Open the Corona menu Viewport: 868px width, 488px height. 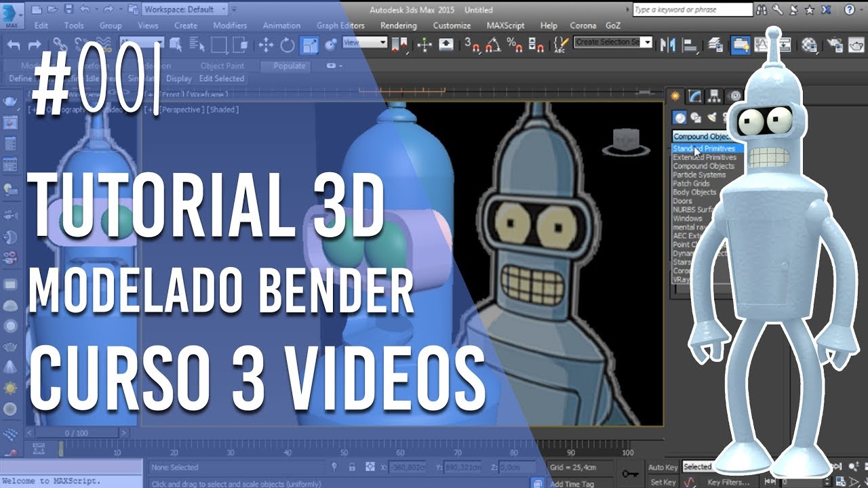[x=583, y=26]
